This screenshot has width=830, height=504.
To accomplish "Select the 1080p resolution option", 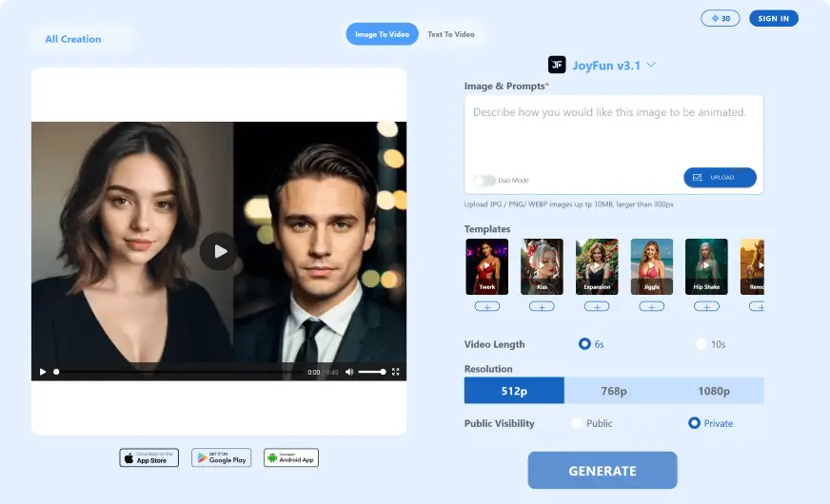I will point(713,391).
